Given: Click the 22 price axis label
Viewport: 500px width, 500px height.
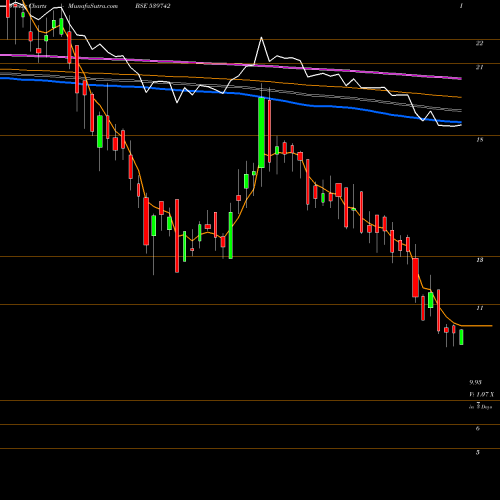Looking at the screenshot, I should coord(479,43).
